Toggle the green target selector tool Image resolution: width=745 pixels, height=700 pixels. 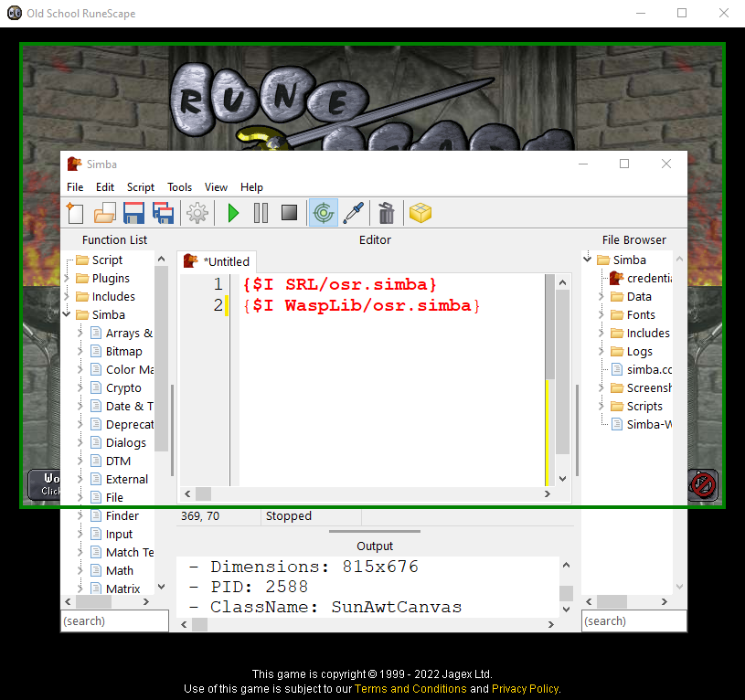coord(323,213)
